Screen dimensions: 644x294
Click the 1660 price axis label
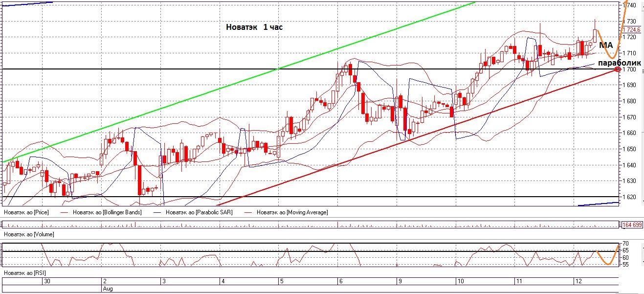point(630,133)
